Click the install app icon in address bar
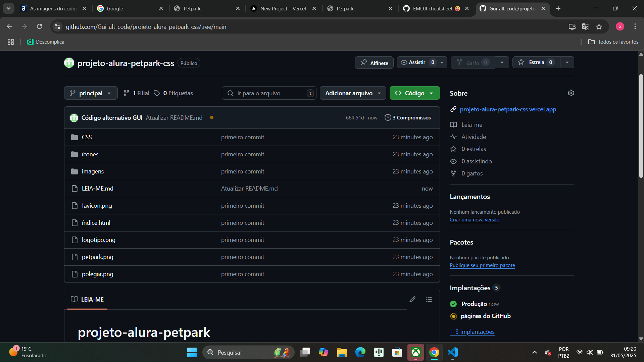The height and width of the screenshot is (362, 644). [x=572, y=27]
